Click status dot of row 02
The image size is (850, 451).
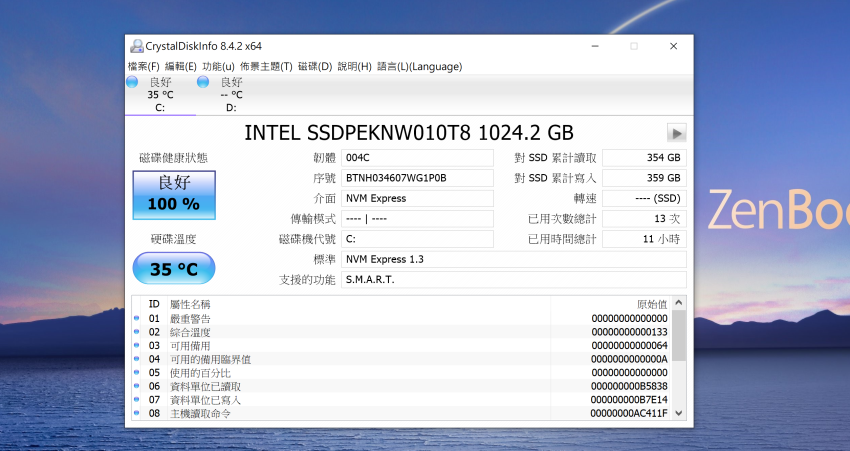tap(137, 332)
